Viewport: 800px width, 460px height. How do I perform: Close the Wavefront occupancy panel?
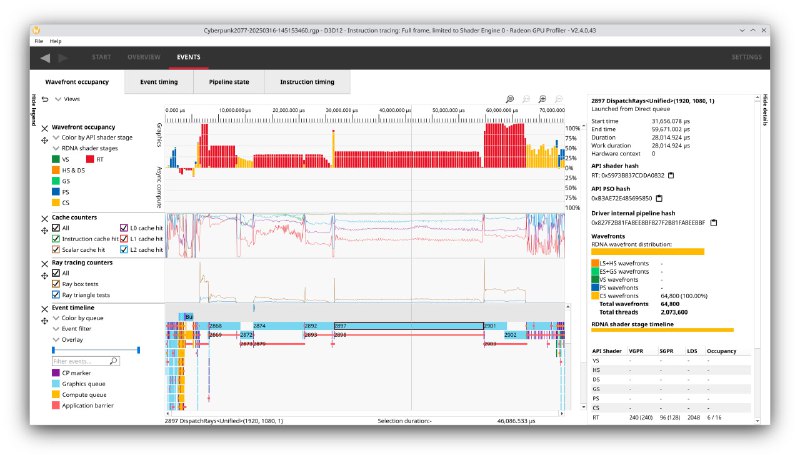tap(45, 128)
